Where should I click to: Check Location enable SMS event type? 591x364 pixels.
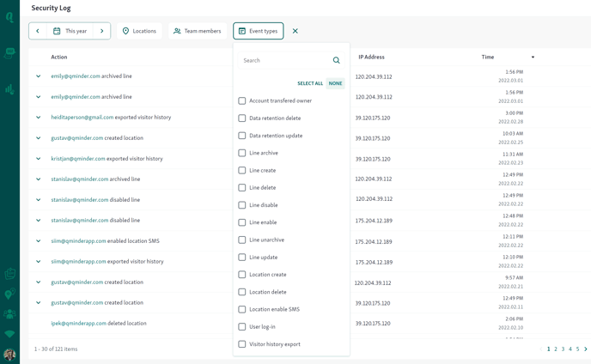[242, 309]
